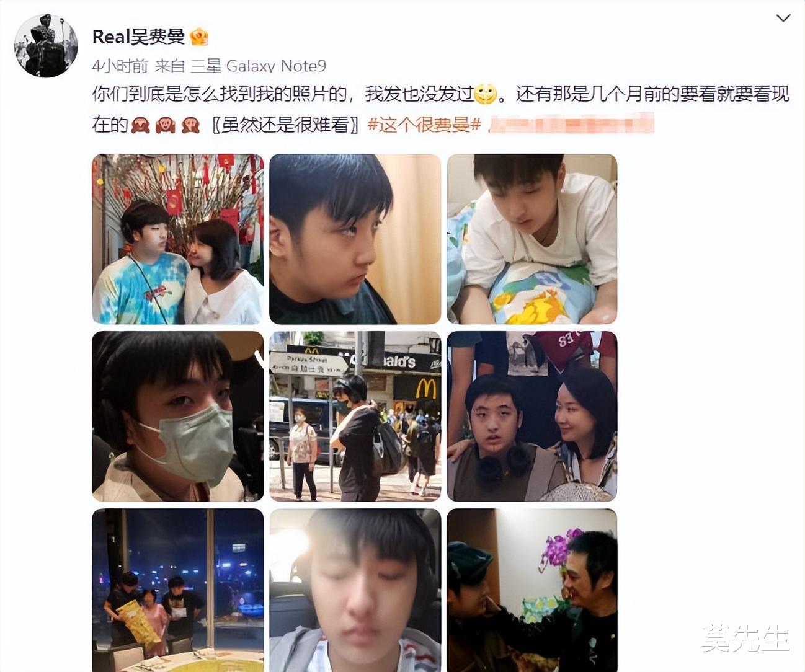Click the 4小时前 timestamp
The image size is (805, 672).
pos(120,66)
